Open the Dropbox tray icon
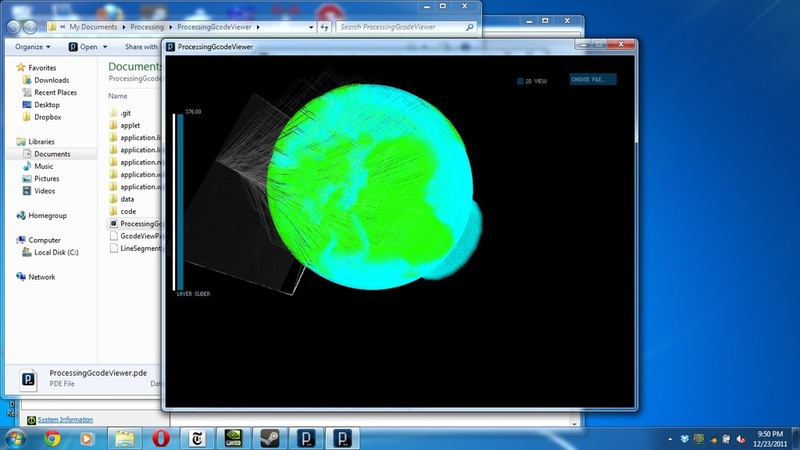The image size is (800, 450). [x=684, y=439]
